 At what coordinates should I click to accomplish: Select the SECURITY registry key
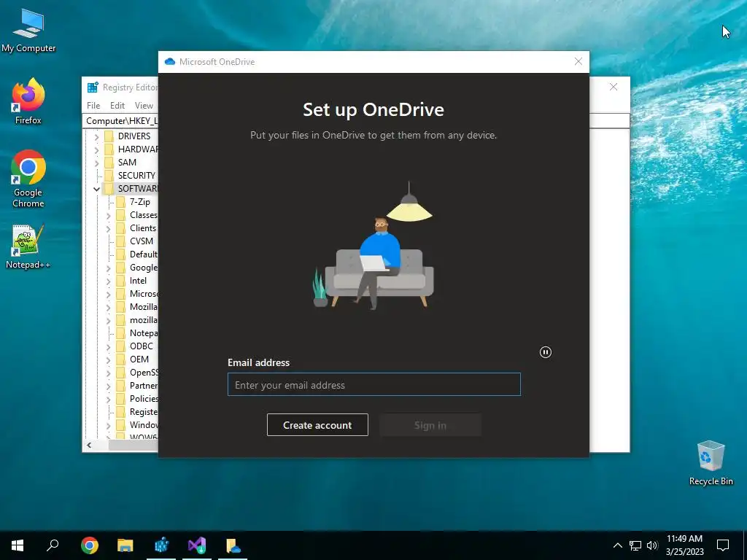coord(136,175)
